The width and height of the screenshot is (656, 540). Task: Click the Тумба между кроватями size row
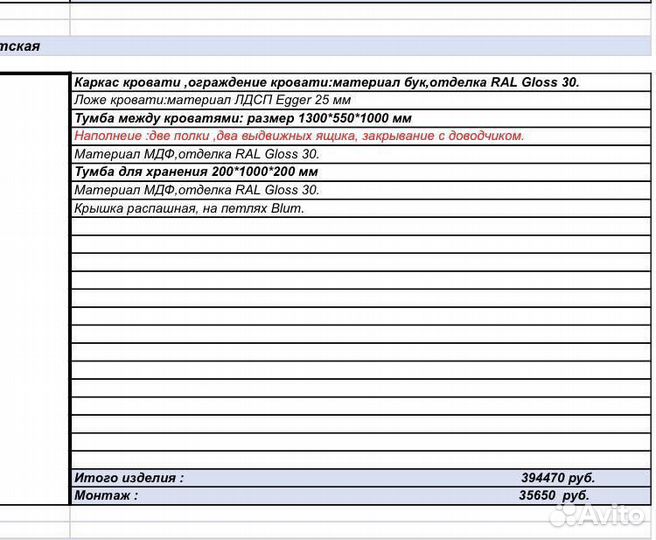click(x=243, y=118)
